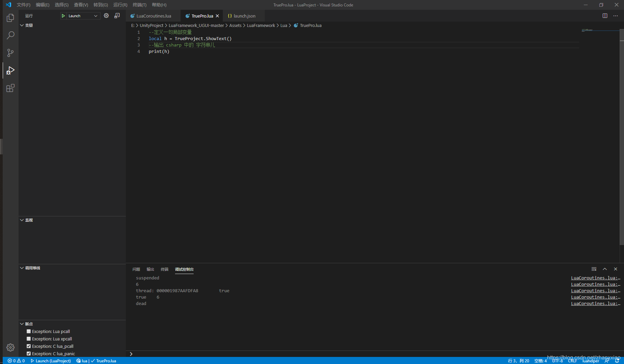Toggle Exception: Lua pcall breakpoint

(x=29, y=331)
